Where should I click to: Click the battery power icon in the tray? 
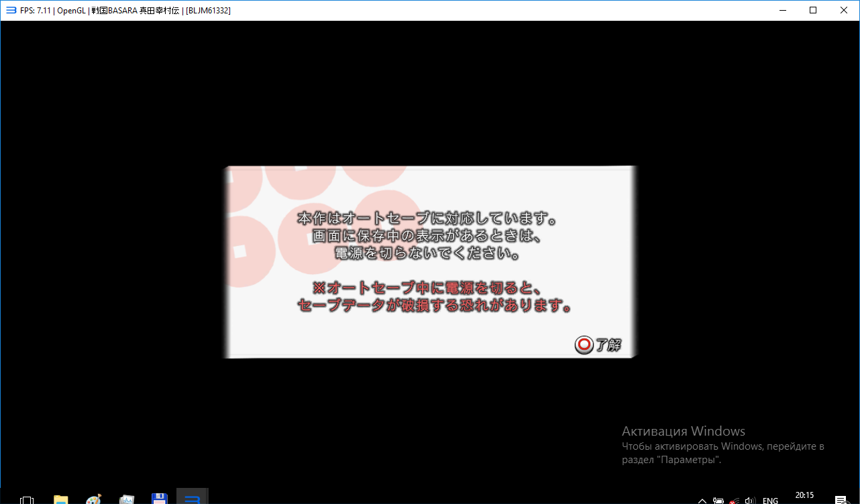tap(718, 500)
